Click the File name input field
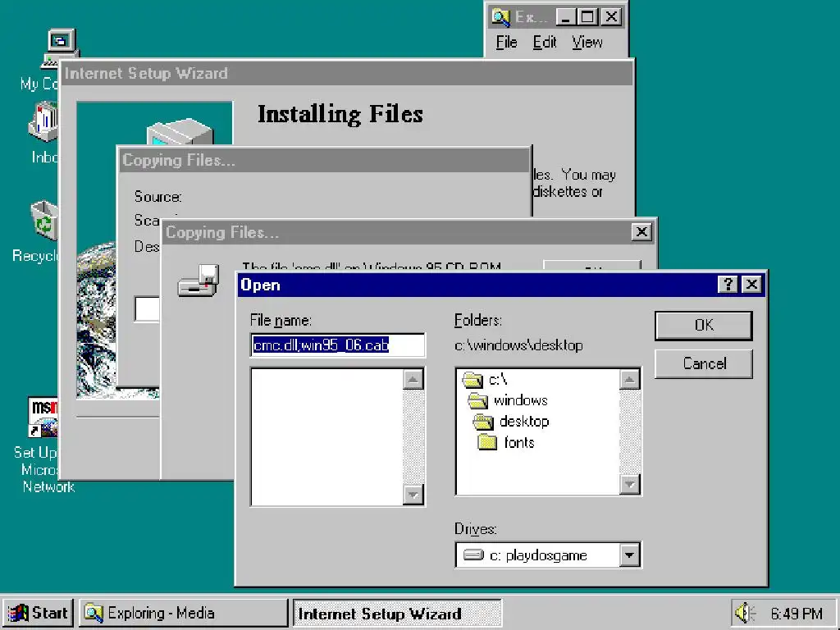 point(337,345)
